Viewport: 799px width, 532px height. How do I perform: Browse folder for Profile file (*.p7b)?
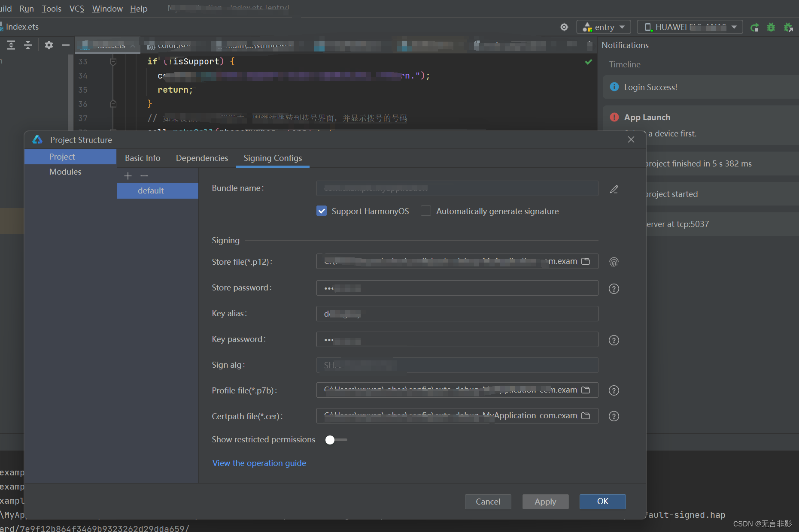[586, 390]
